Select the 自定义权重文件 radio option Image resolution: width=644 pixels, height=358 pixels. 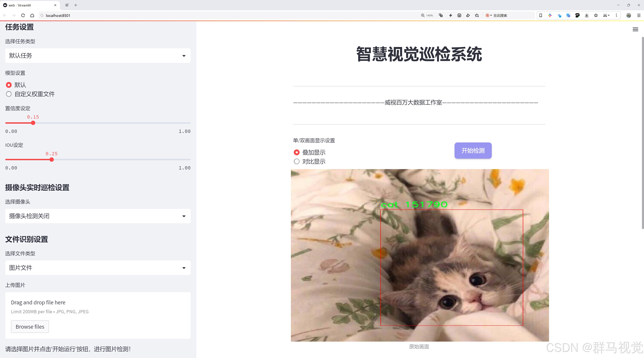pos(9,94)
